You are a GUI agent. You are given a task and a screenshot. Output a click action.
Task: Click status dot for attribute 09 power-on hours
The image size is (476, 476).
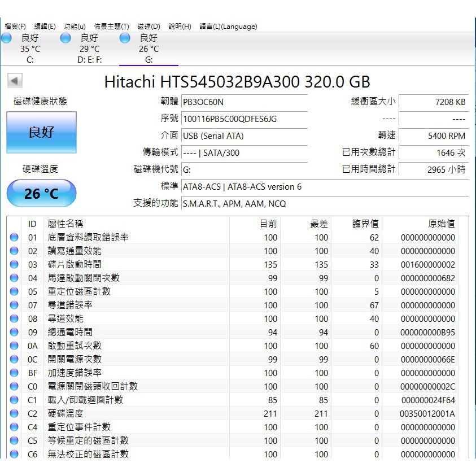pyautogui.click(x=14, y=333)
